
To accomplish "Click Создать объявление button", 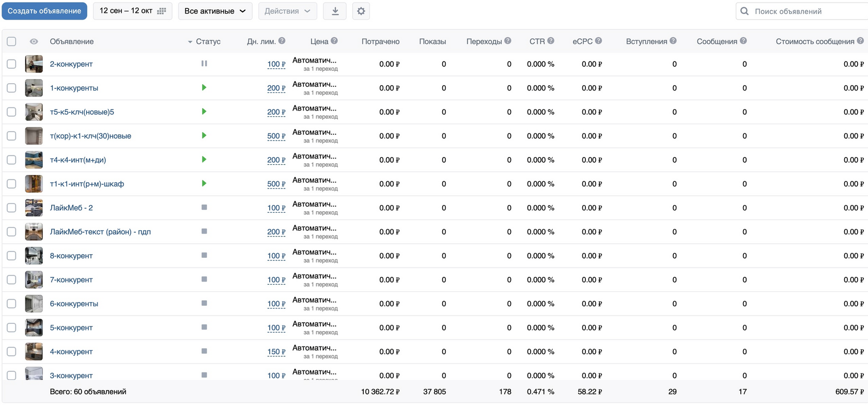I will point(44,11).
